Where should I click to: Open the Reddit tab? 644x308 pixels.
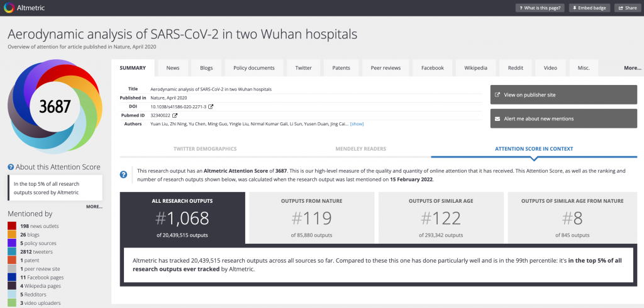(516, 68)
